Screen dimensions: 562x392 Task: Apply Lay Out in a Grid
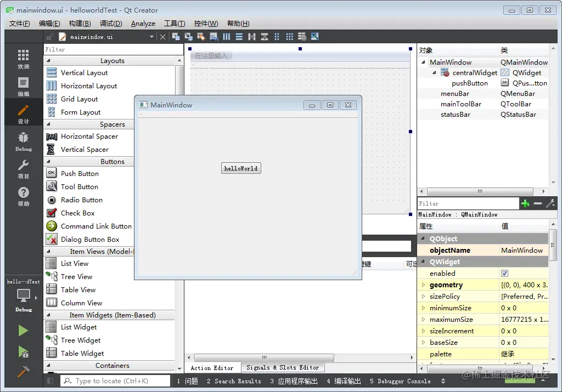coord(290,37)
